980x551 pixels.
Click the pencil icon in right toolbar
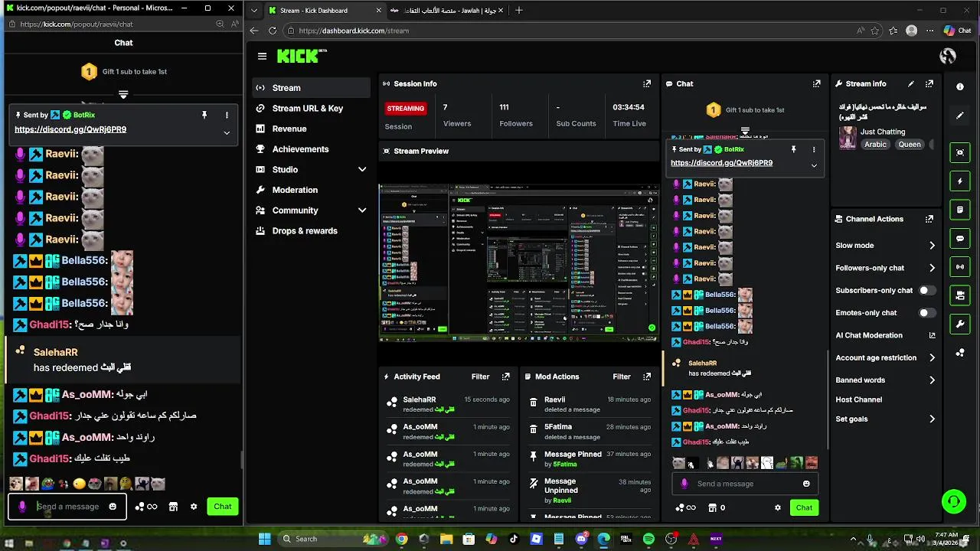coord(960,116)
